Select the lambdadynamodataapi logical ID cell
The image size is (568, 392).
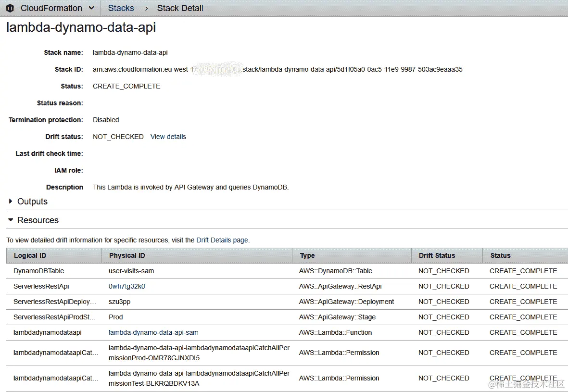(x=48, y=332)
